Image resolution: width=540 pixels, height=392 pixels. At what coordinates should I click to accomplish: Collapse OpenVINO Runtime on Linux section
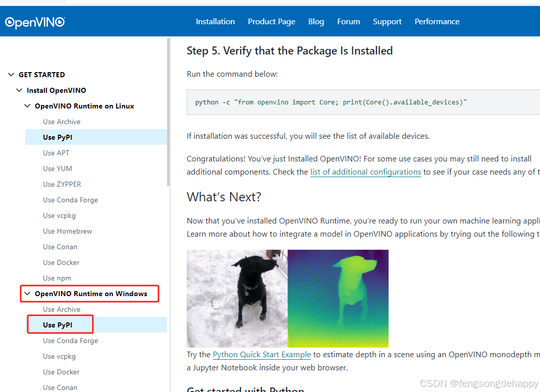tap(27, 106)
